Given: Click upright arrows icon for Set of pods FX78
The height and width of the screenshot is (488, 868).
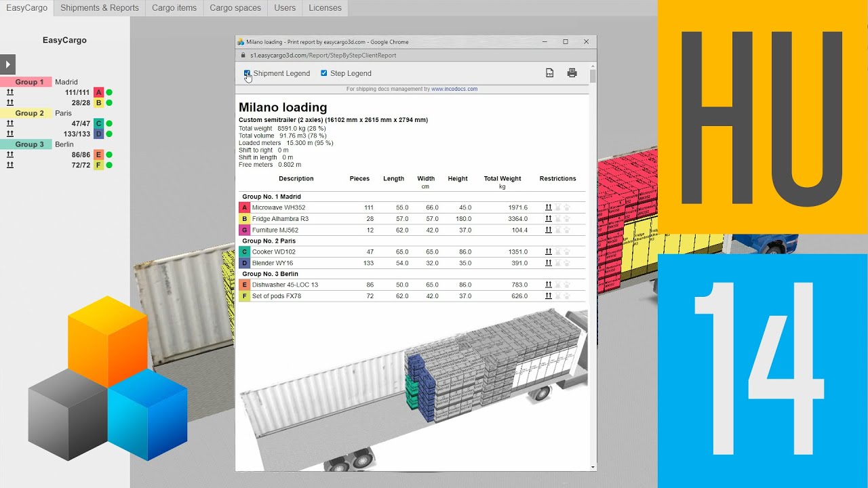Looking at the screenshot, I should [x=549, y=296].
